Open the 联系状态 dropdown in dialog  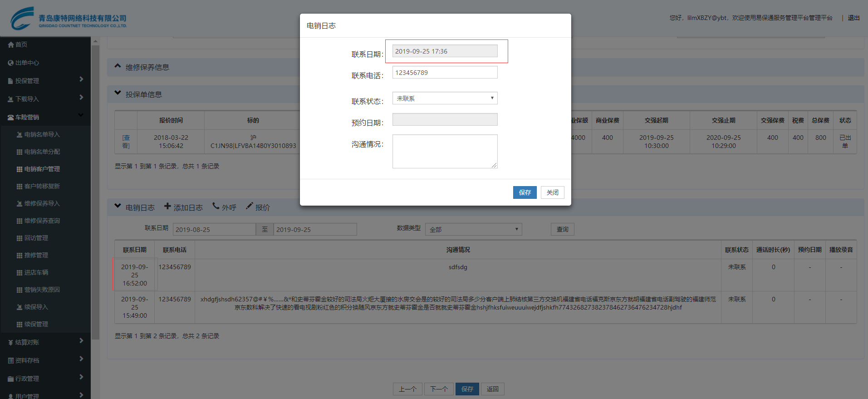point(445,98)
